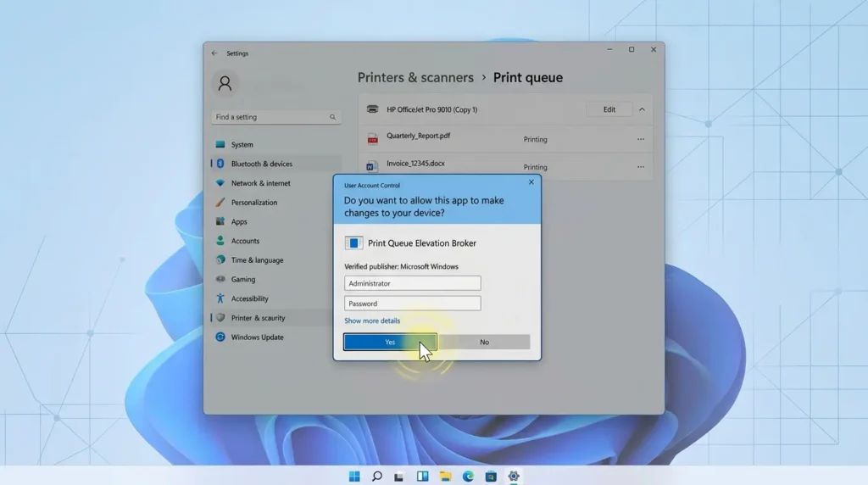Viewport: 868px width, 485px height.
Task: Open the Windows Start menu
Action: tap(354, 477)
